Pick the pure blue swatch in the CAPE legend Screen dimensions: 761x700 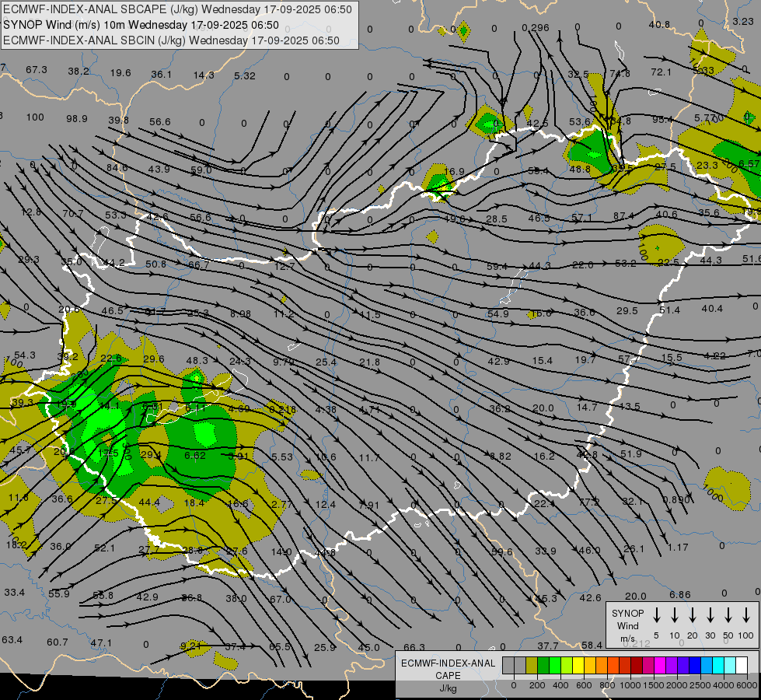coord(695,666)
